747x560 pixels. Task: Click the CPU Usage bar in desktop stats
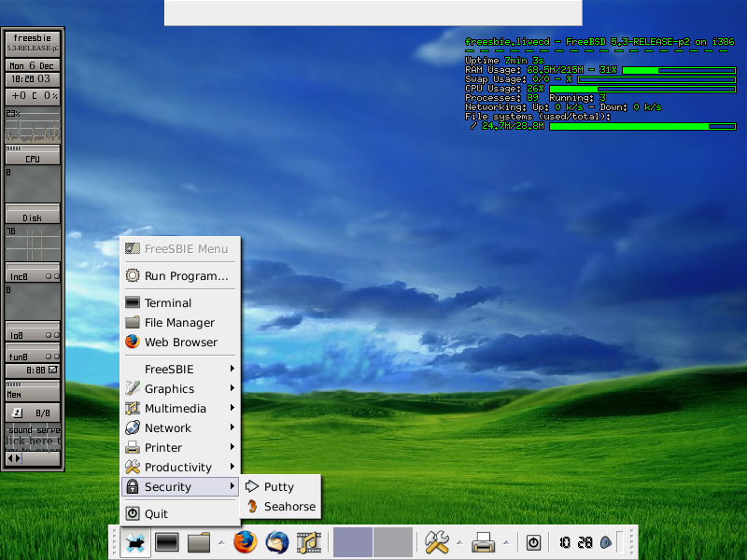click(642, 89)
